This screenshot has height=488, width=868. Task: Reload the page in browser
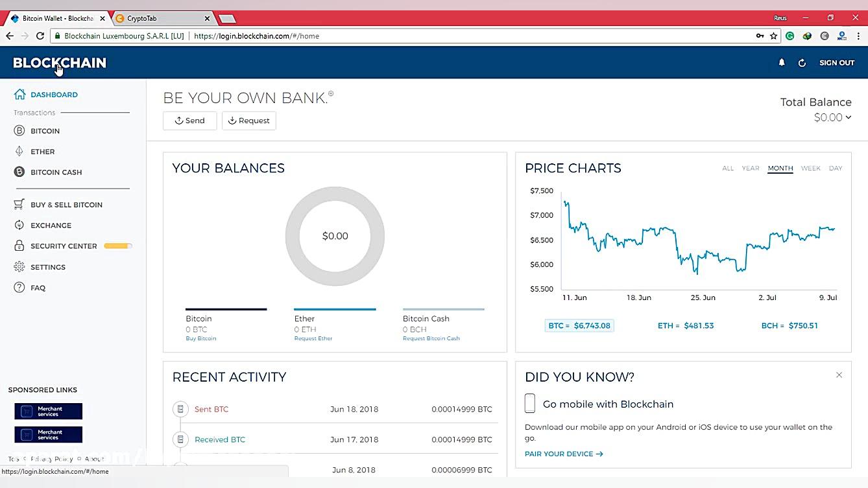pyautogui.click(x=40, y=36)
